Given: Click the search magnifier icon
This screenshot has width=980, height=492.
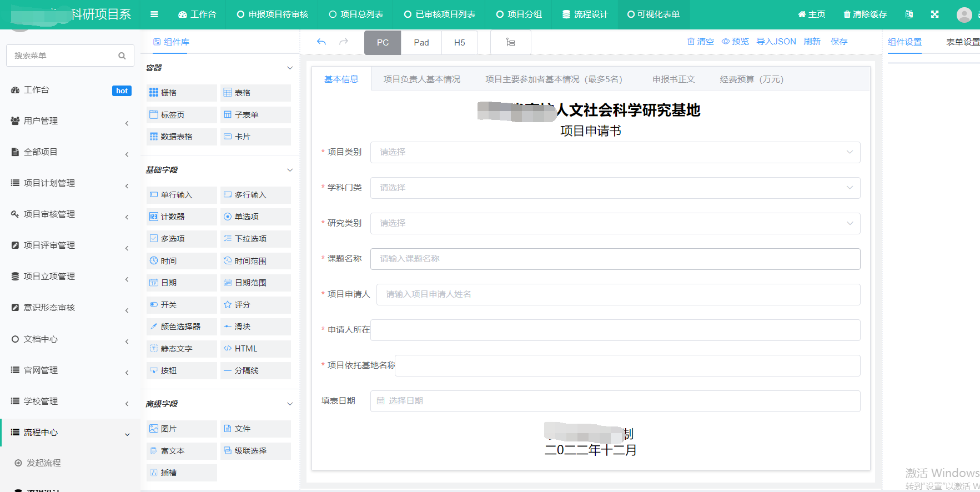Looking at the screenshot, I should point(122,56).
